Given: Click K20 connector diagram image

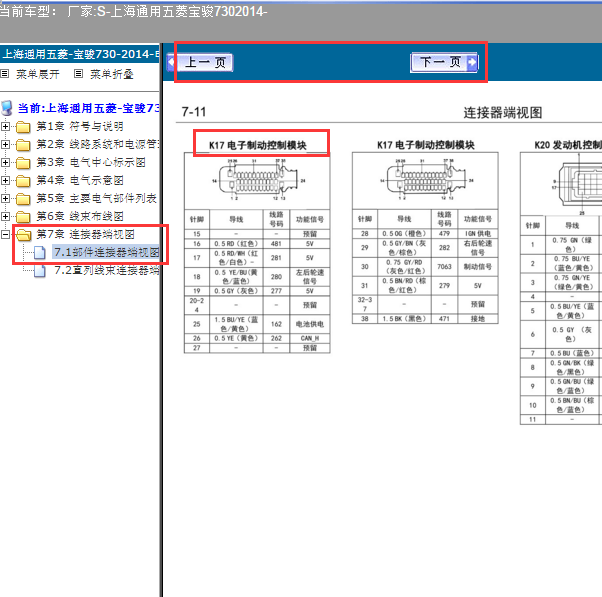Looking at the screenshot, I should 576,185.
